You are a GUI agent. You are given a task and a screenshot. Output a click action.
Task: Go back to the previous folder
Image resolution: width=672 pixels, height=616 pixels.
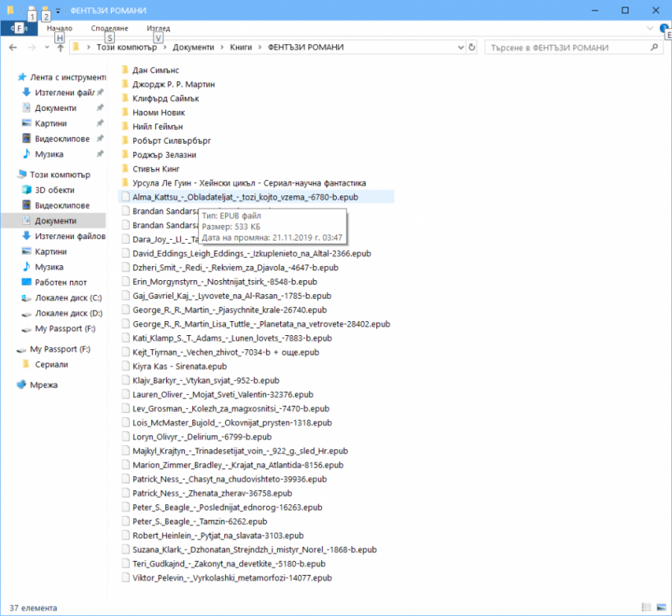point(13,48)
